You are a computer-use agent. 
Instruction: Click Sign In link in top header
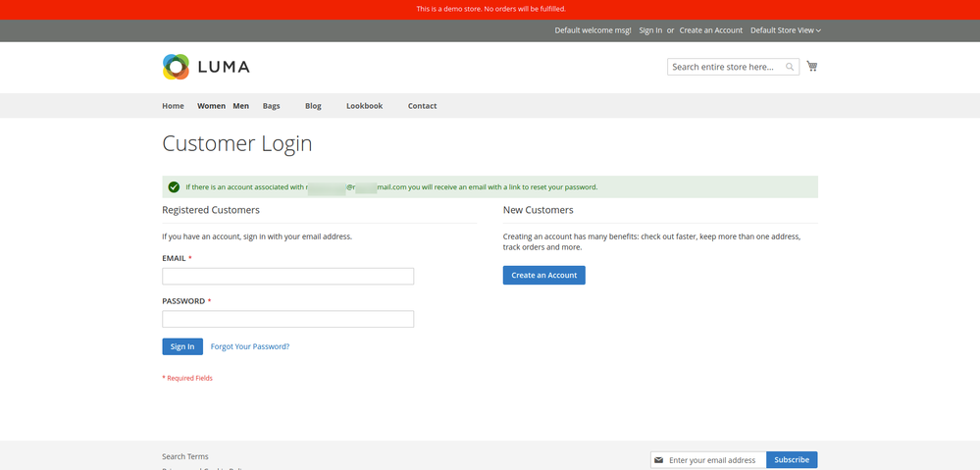tap(650, 30)
